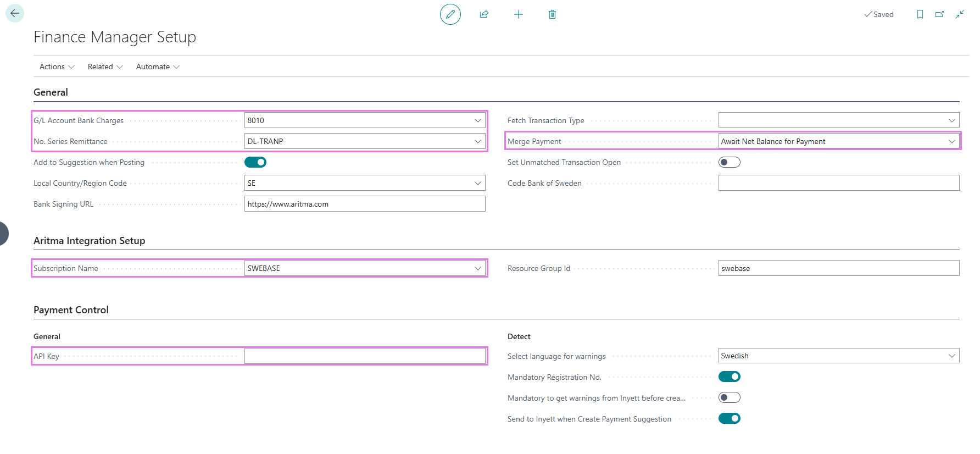The height and width of the screenshot is (454, 980).
Task: Click the pencil edit icon
Action: [450, 14]
